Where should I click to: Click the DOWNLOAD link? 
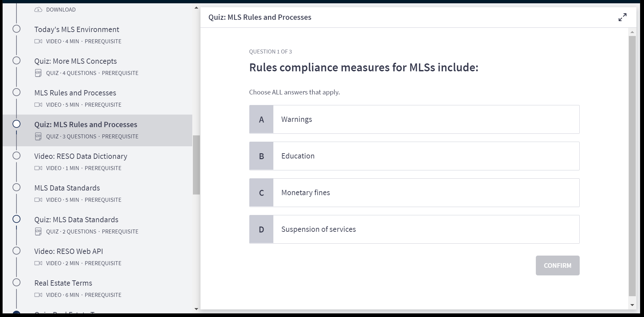point(61,9)
